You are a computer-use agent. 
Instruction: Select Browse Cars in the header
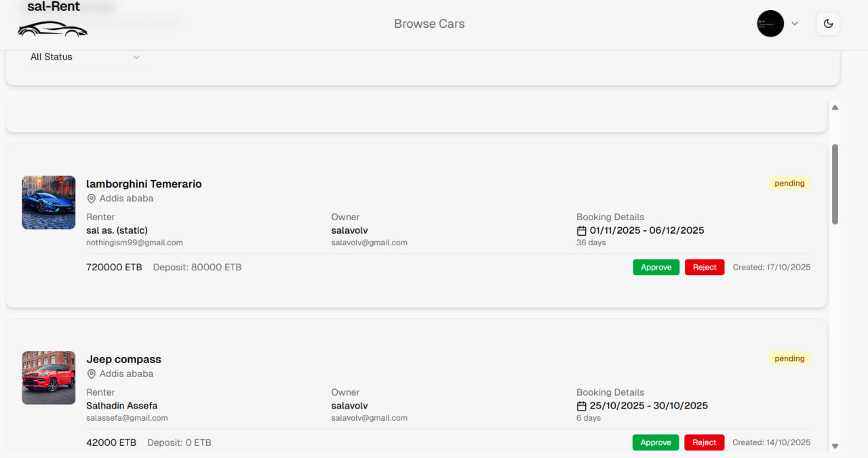click(x=429, y=23)
